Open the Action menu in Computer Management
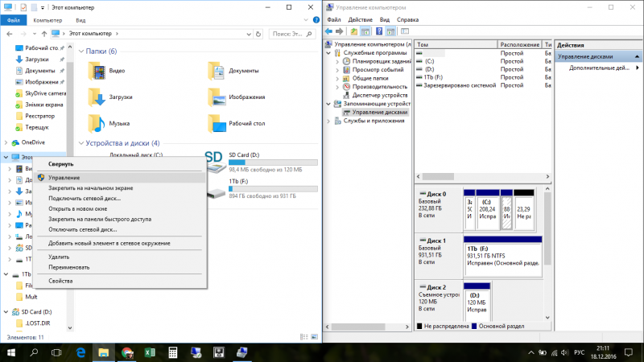 [361, 19]
